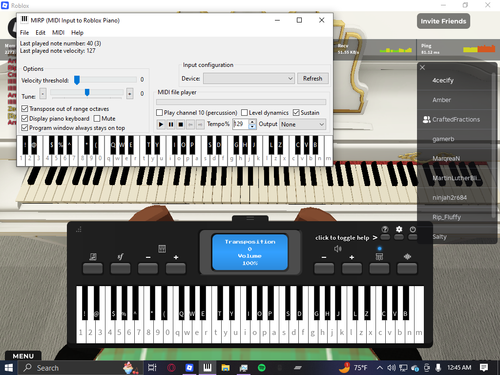Click the weather 75°F widget in taskbar

pyautogui.click(x=353, y=368)
